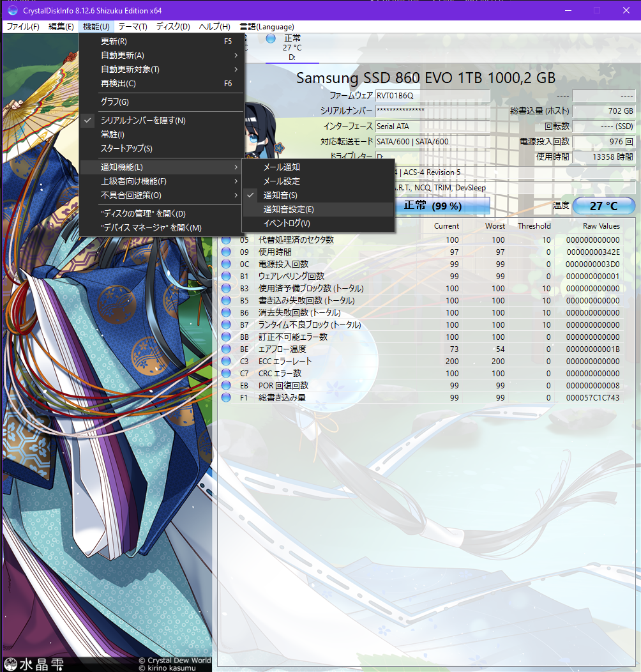Screen dimensions: 641x672
Task: Open イベントログ(V) event log
Action: (318, 224)
